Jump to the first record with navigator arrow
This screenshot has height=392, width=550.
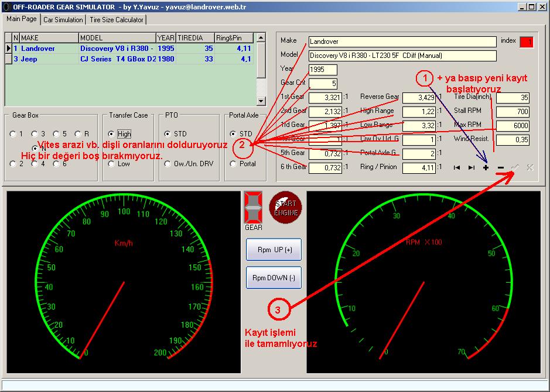click(457, 168)
